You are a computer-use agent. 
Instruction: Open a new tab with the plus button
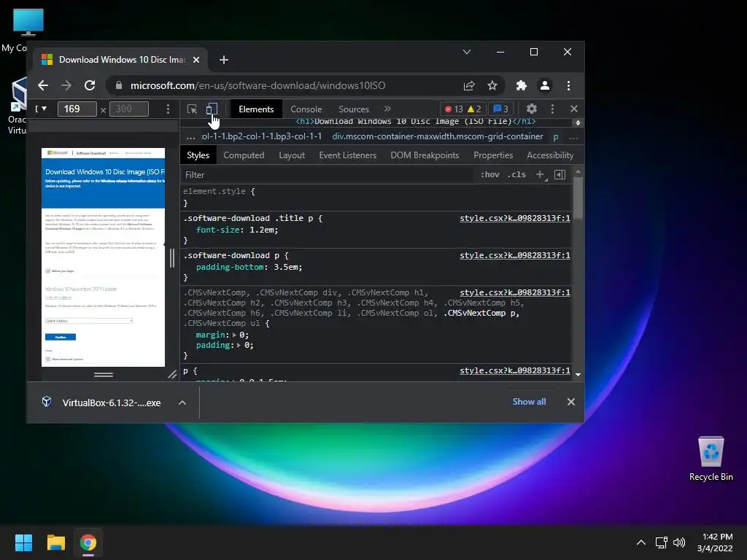click(x=223, y=60)
